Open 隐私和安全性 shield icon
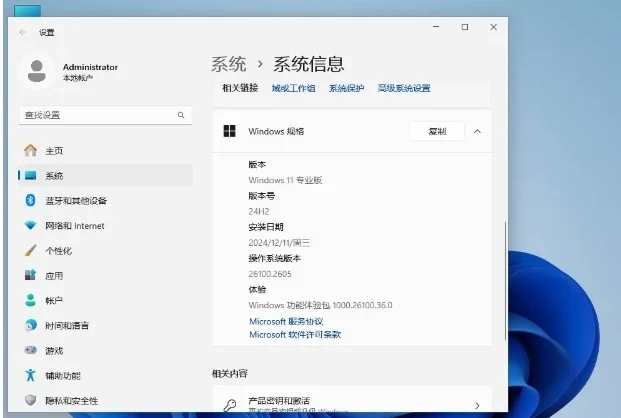The width and height of the screenshot is (621, 418). coord(30,400)
